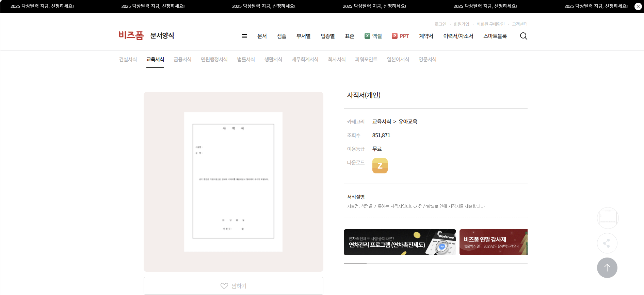
Task: Click the 유아교육 category breadcrumb
Action: coord(408,122)
